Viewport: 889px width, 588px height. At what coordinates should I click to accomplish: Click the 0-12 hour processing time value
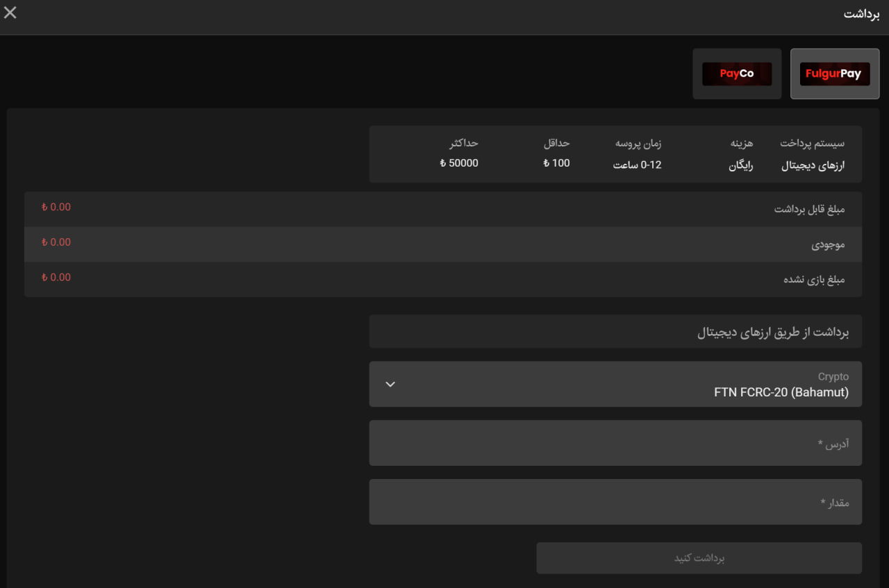[x=637, y=165]
